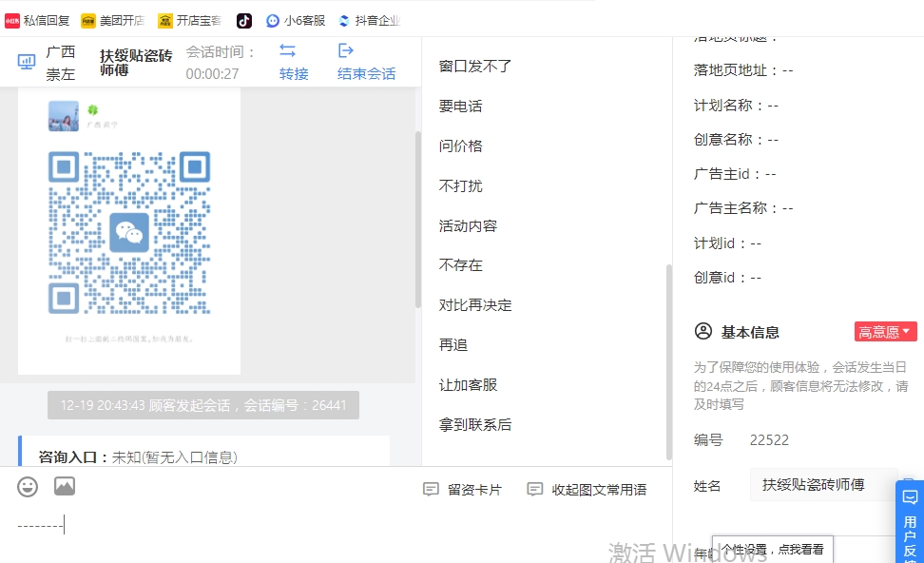Click the 广西崇左 location text

61,63
